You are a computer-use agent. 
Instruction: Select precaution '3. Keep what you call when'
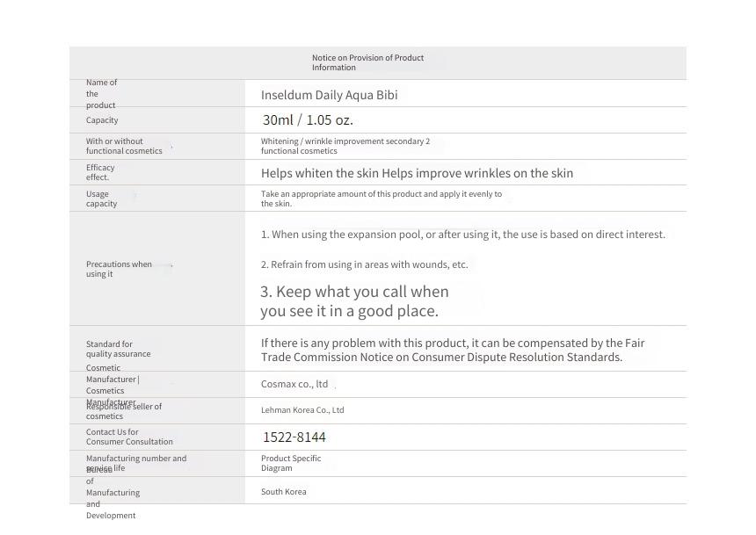354,292
